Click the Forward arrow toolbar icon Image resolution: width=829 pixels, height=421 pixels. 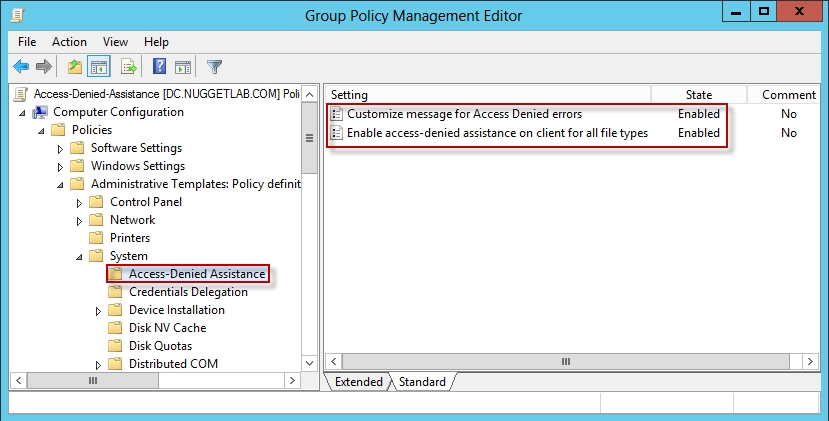pyautogui.click(x=43, y=67)
